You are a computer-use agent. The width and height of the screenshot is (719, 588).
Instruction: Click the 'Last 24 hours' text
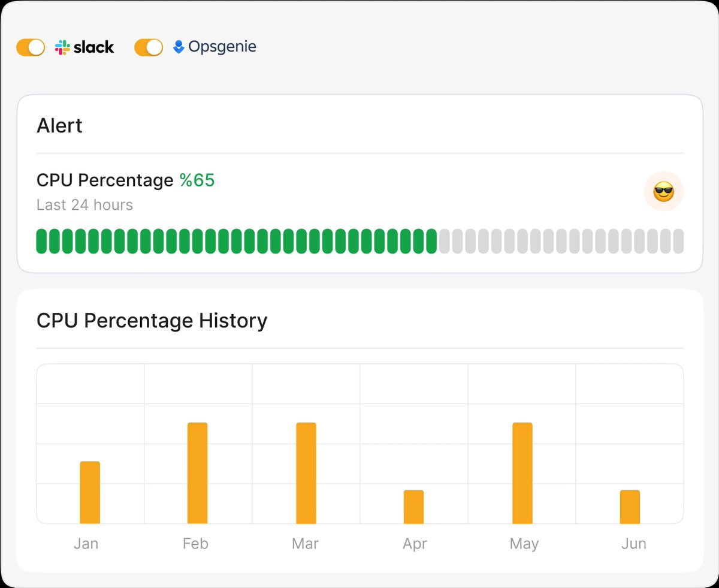click(x=84, y=205)
